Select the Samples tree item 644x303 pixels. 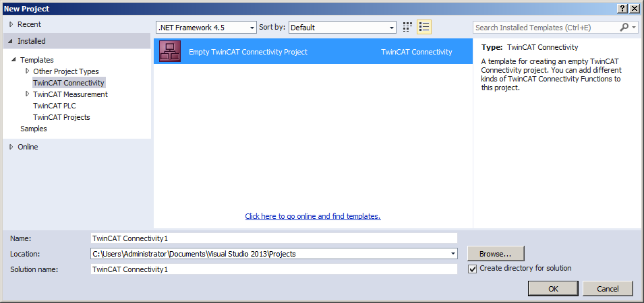[34, 129]
